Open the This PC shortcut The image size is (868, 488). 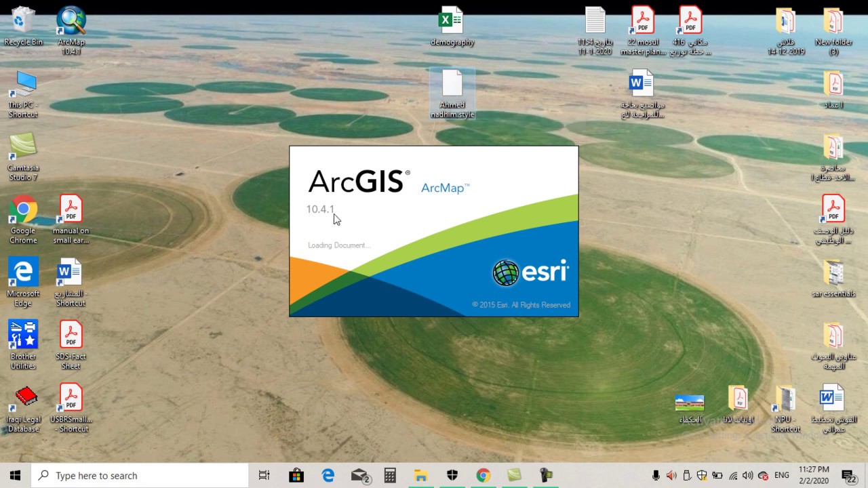click(23, 94)
